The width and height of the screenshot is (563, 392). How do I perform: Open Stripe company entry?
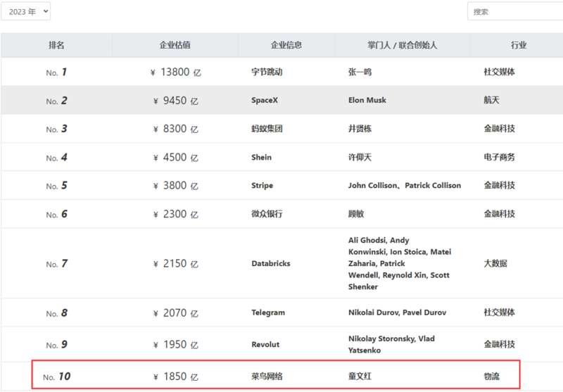262,186
